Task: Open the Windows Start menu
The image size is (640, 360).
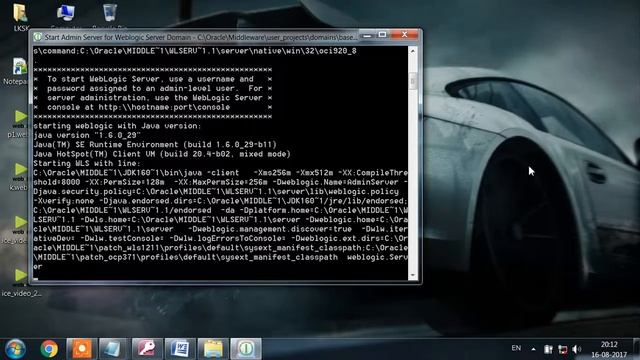Action: coord(16,349)
